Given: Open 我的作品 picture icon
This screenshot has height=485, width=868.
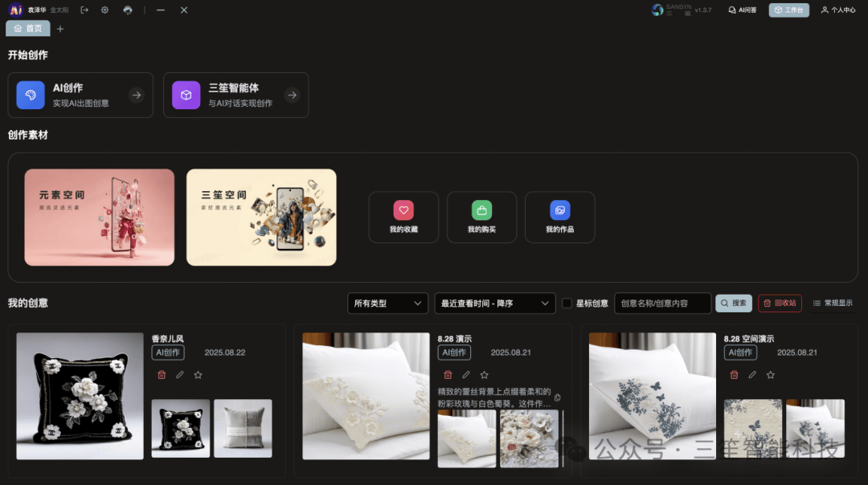Looking at the screenshot, I should (559, 210).
